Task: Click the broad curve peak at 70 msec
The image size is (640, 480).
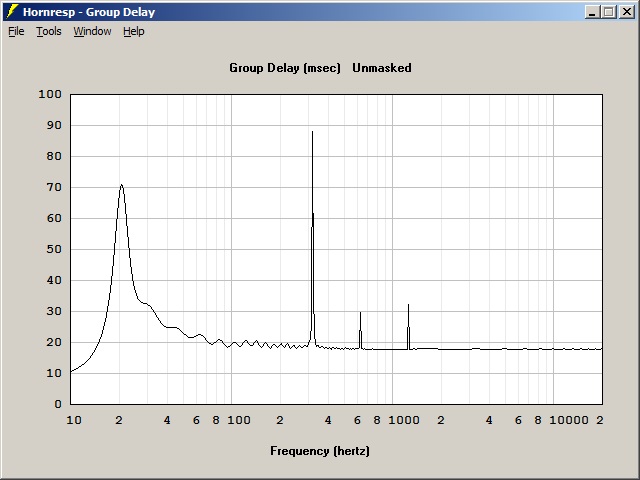Action: click(121, 185)
